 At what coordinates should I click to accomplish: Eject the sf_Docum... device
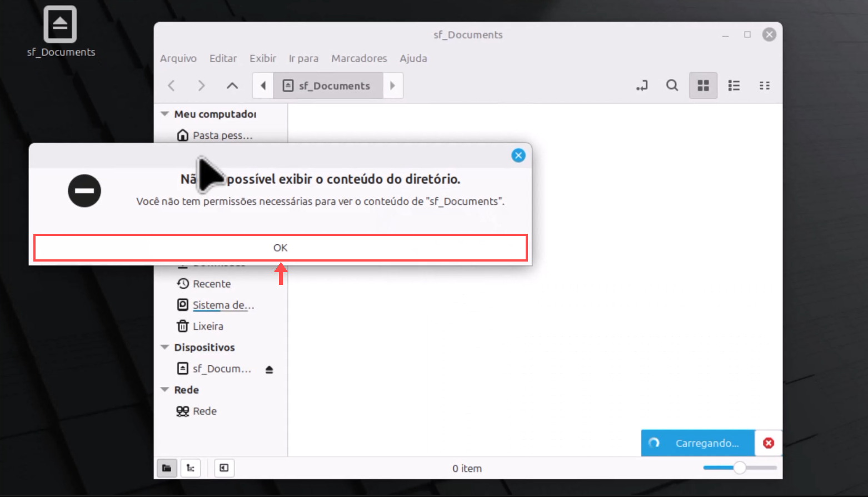point(270,369)
